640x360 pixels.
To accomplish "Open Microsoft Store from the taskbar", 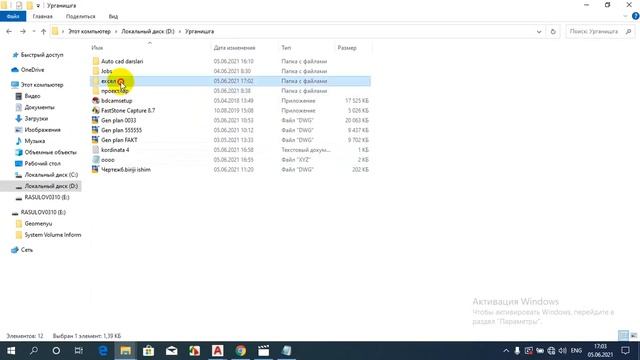I will click(149, 351).
